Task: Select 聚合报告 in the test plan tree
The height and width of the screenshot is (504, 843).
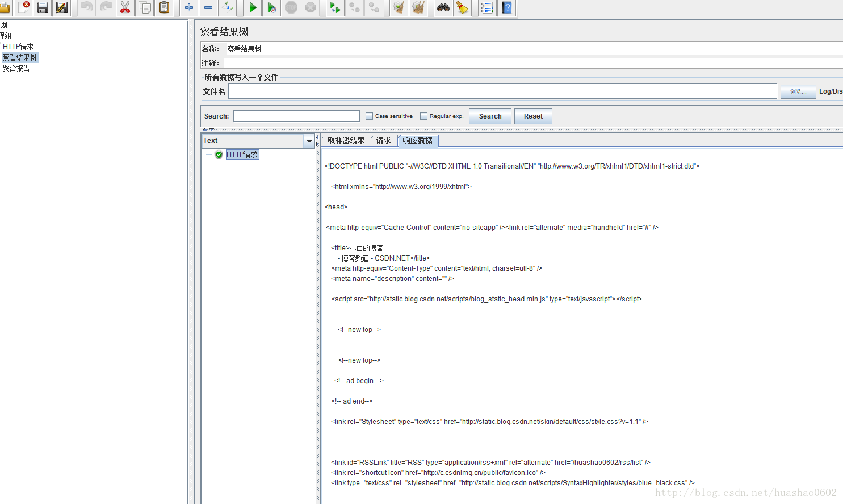Action: [x=16, y=68]
